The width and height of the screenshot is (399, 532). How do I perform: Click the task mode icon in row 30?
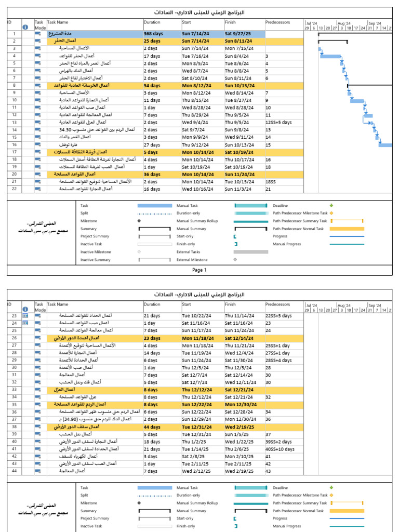[37, 367]
